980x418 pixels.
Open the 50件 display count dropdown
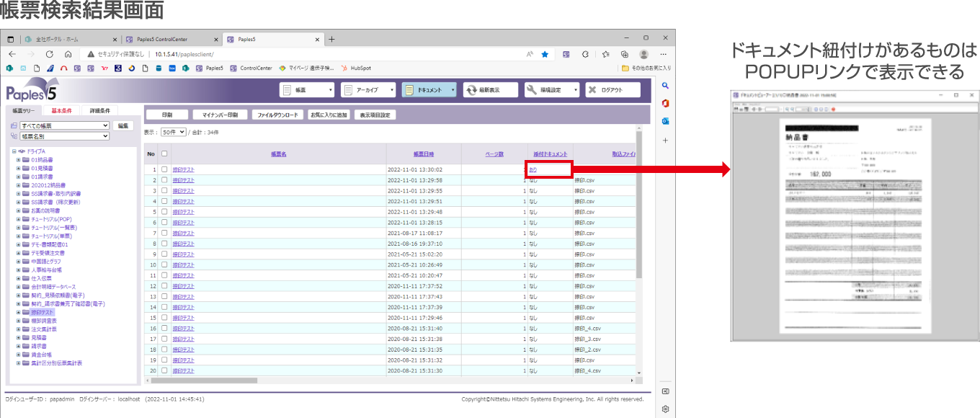tap(173, 133)
